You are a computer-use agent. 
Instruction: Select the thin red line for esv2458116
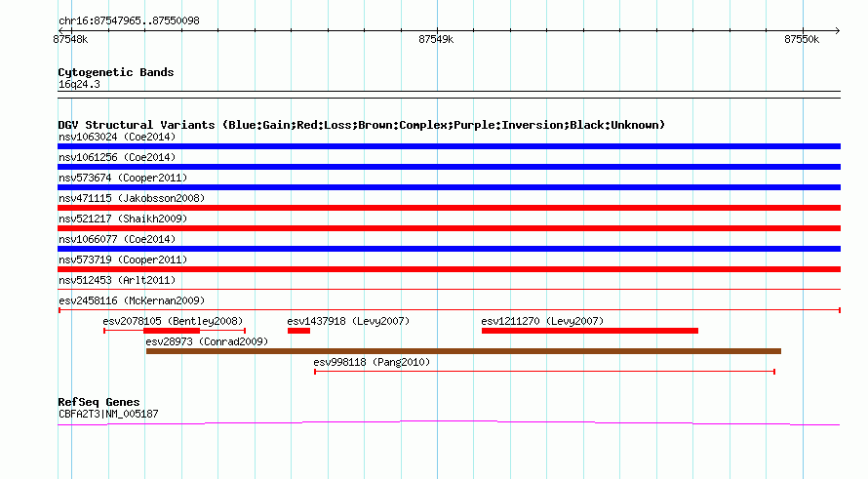click(449, 310)
